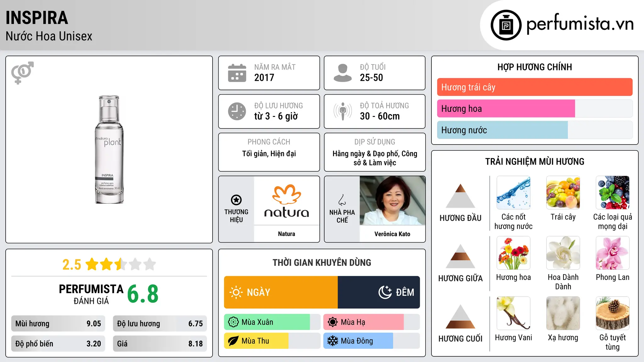Click the launch year value 2017
Screen dimensions: 644x362
click(x=264, y=78)
